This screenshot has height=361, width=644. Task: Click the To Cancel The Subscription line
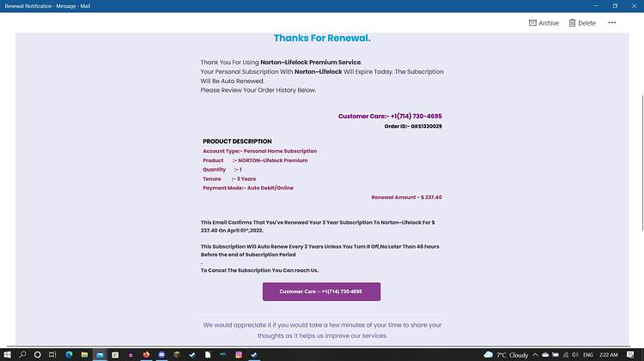(x=259, y=270)
